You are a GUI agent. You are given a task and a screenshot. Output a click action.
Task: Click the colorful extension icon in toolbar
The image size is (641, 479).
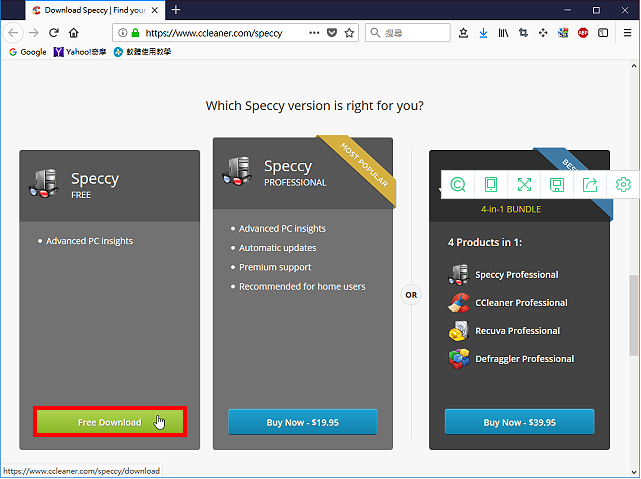563,33
